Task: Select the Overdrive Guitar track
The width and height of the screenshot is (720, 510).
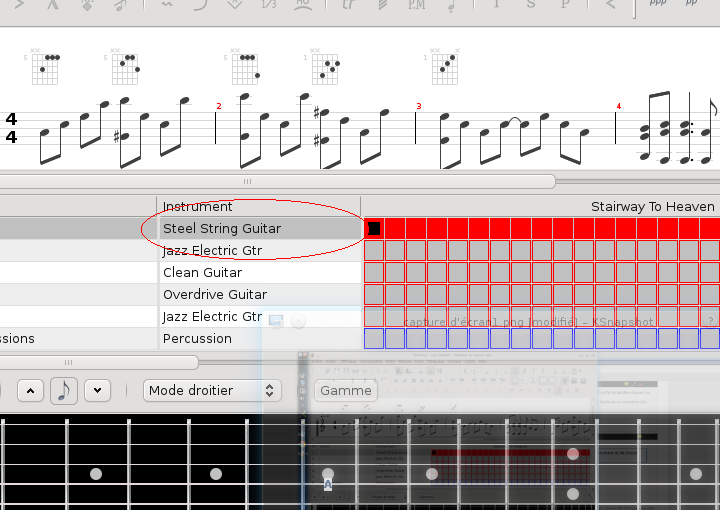Action: click(215, 295)
